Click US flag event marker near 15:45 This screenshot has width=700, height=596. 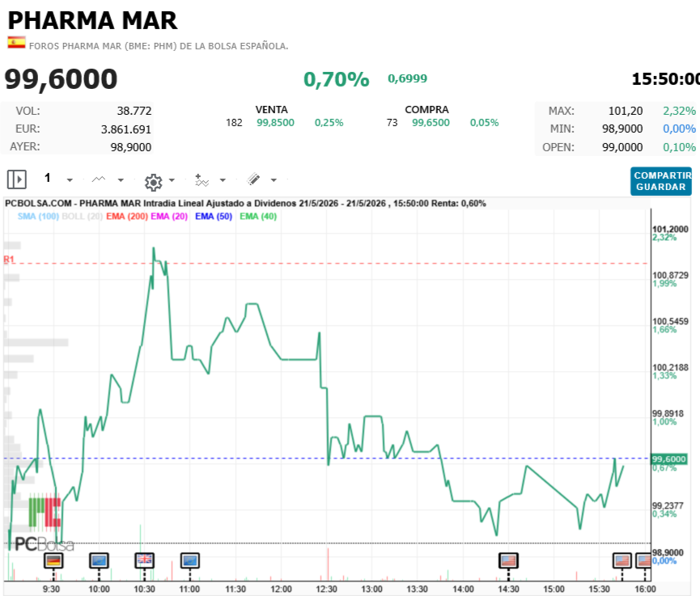(622, 560)
